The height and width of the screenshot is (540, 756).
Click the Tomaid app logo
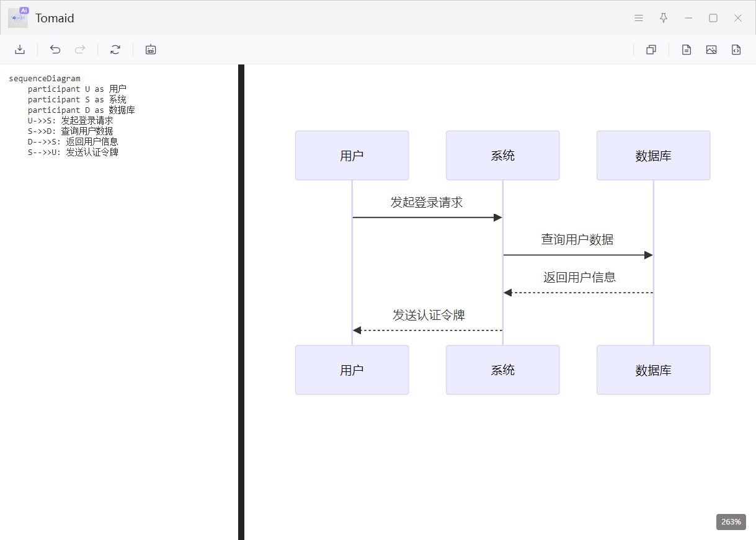(x=18, y=18)
